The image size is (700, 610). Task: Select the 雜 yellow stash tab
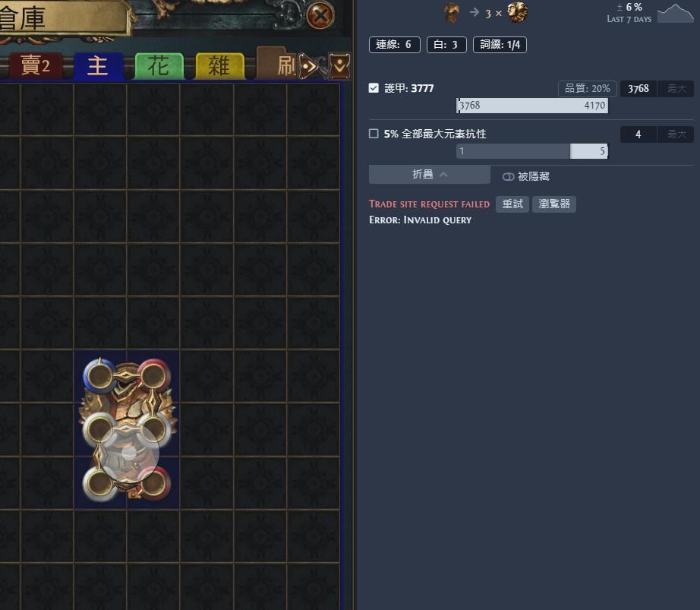(219, 65)
